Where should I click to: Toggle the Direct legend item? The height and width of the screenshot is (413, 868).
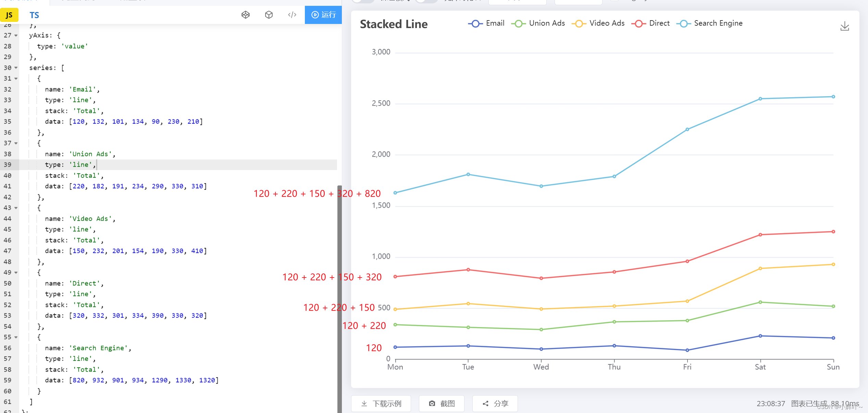(650, 23)
